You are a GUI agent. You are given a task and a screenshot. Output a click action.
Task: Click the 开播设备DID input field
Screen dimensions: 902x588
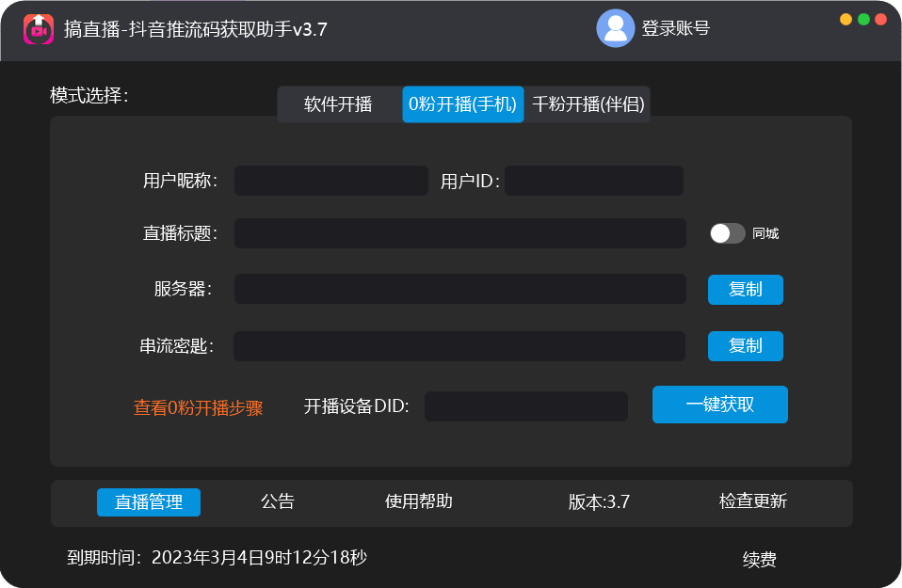click(524, 405)
